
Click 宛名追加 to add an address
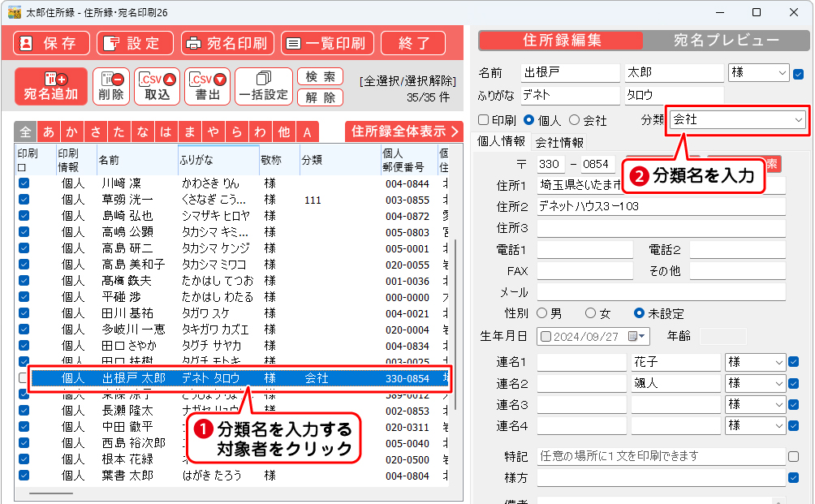pyautogui.click(x=51, y=86)
